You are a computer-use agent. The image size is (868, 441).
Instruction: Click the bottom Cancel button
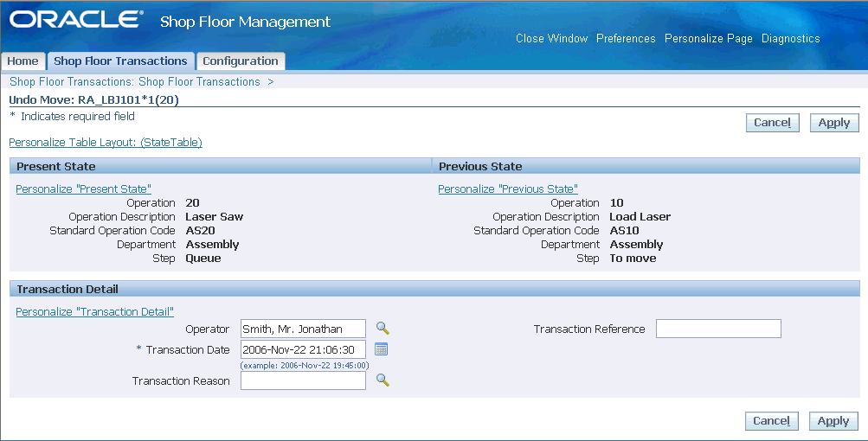772,421
